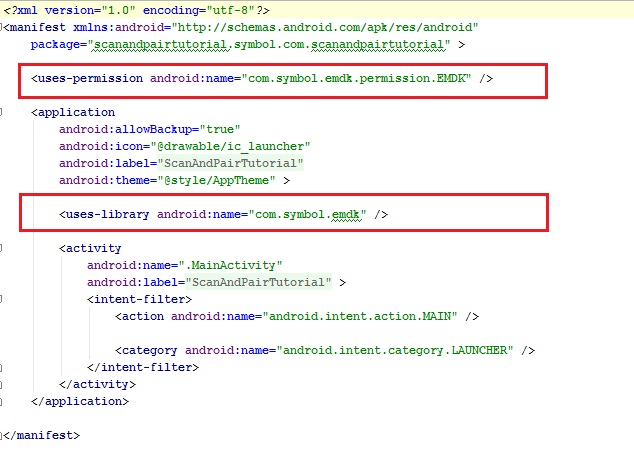Click the com.symbol.emdk library name value
Screen dimensions: 634x471
click(311, 214)
